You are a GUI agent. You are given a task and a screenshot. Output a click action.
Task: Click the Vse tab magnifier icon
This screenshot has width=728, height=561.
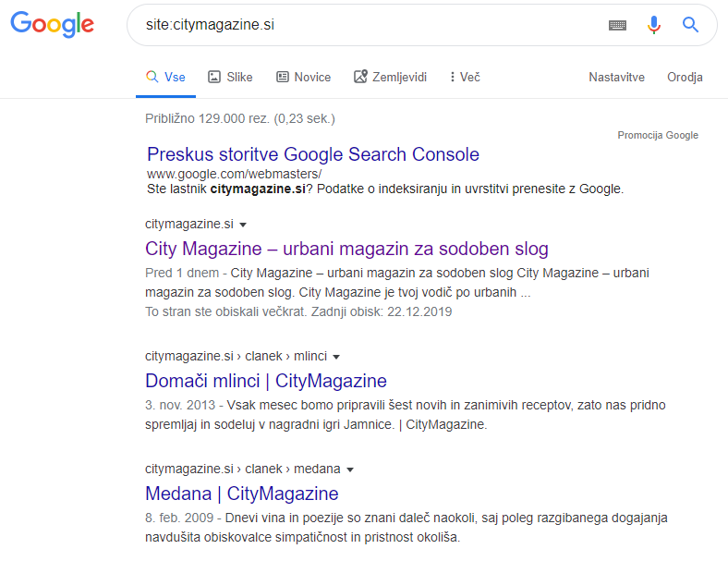[x=152, y=77]
